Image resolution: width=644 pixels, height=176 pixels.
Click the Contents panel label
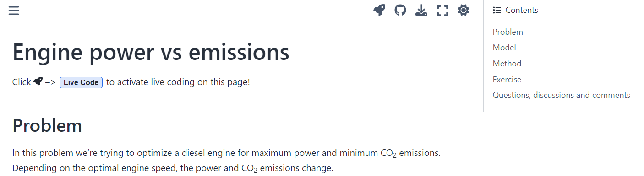[522, 10]
